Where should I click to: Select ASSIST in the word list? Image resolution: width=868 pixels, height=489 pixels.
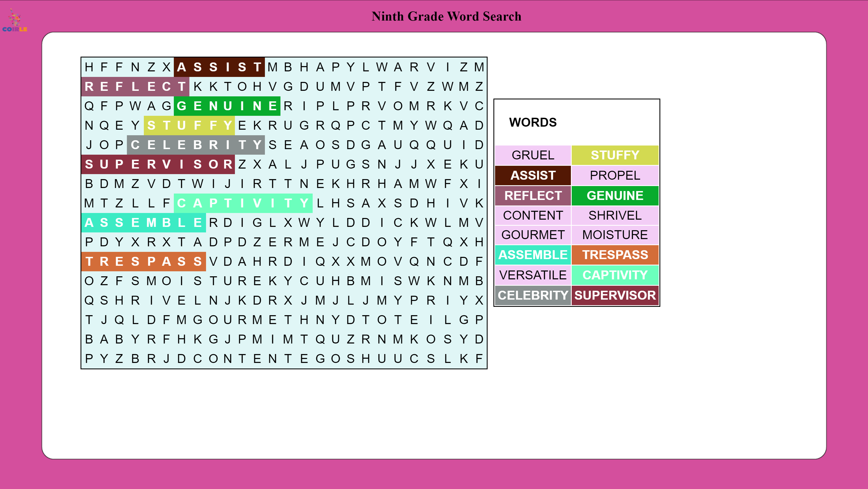coord(533,175)
